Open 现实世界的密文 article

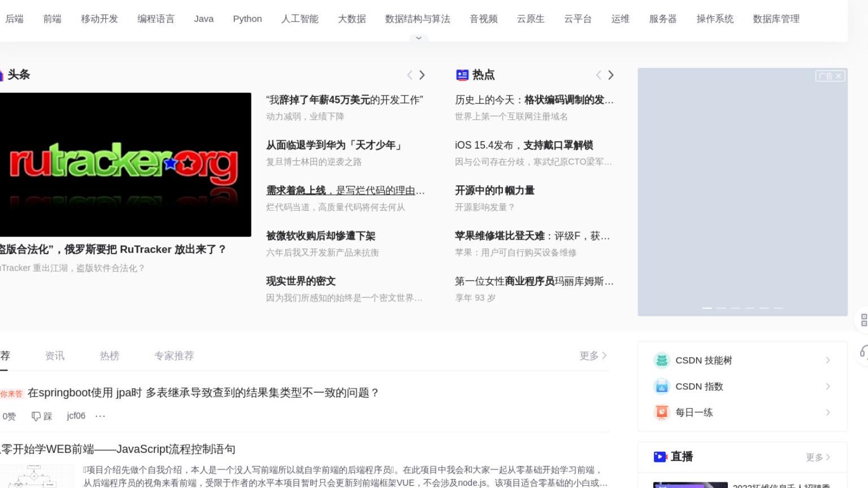(x=301, y=281)
